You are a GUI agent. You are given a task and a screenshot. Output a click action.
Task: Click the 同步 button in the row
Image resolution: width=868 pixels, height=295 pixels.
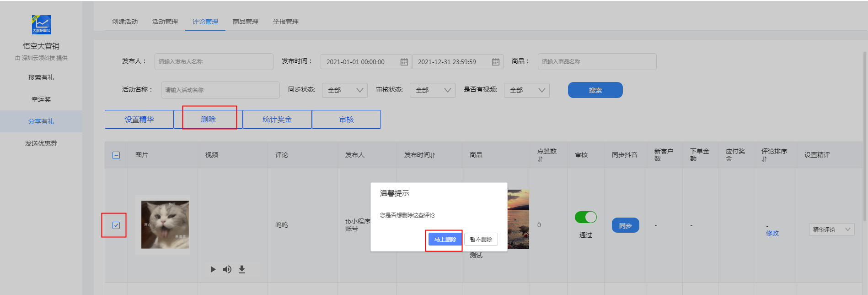pos(626,225)
